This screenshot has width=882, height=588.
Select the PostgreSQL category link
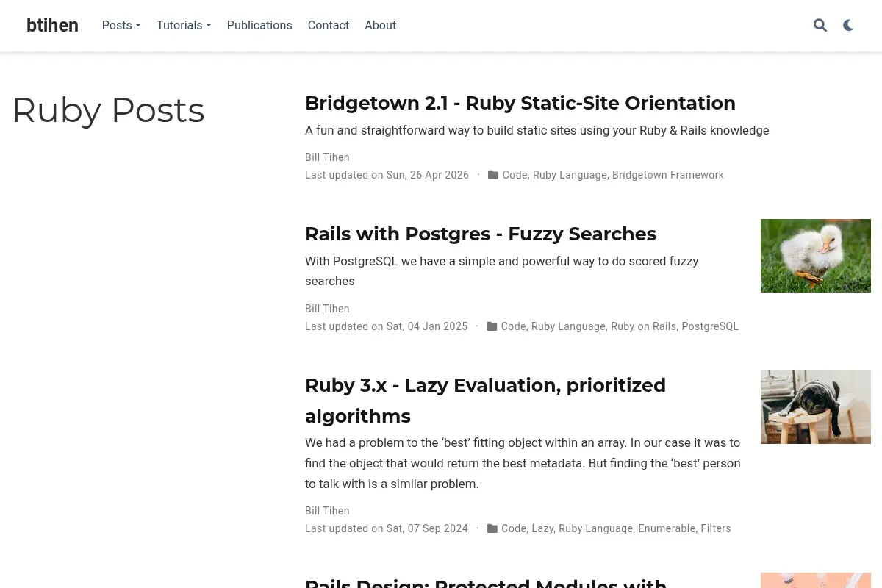(710, 326)
